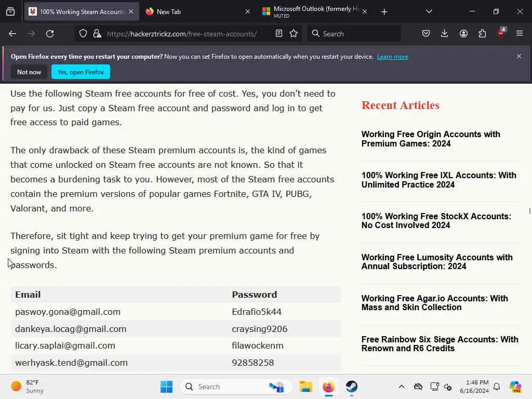Open clock showing 1:46 PM 6/16/2024
This screenshot has width=532, height=399.
pos(474,387)
